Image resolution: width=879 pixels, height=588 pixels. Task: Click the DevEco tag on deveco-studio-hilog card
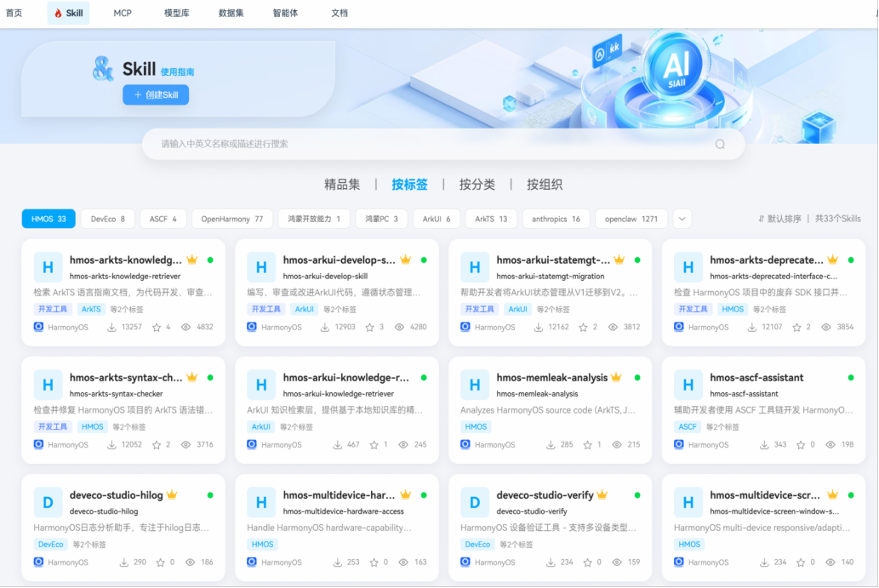[x=50, y=545]
